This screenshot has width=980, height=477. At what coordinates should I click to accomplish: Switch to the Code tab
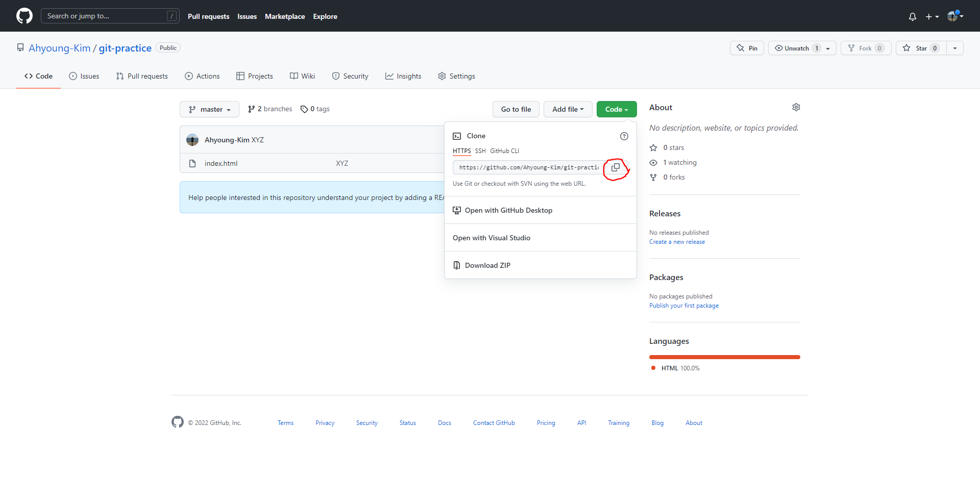(38, 76)
